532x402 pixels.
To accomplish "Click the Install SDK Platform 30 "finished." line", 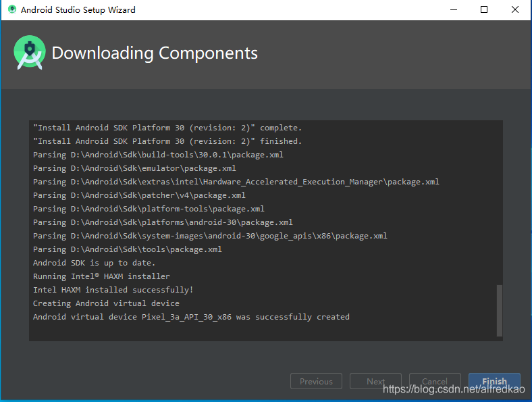I will [x=167, y=141].
